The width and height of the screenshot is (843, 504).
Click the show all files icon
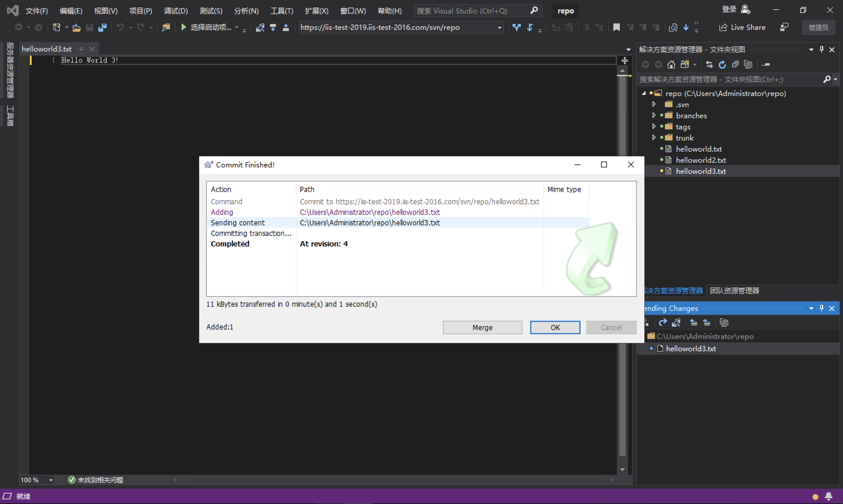pos(748,64)
